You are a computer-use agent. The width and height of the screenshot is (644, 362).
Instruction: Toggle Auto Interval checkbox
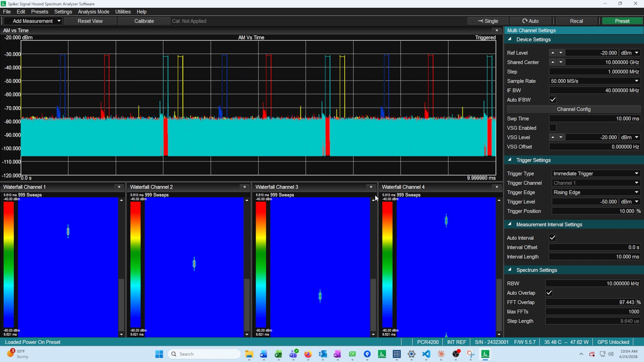click(x=552, y=238)
